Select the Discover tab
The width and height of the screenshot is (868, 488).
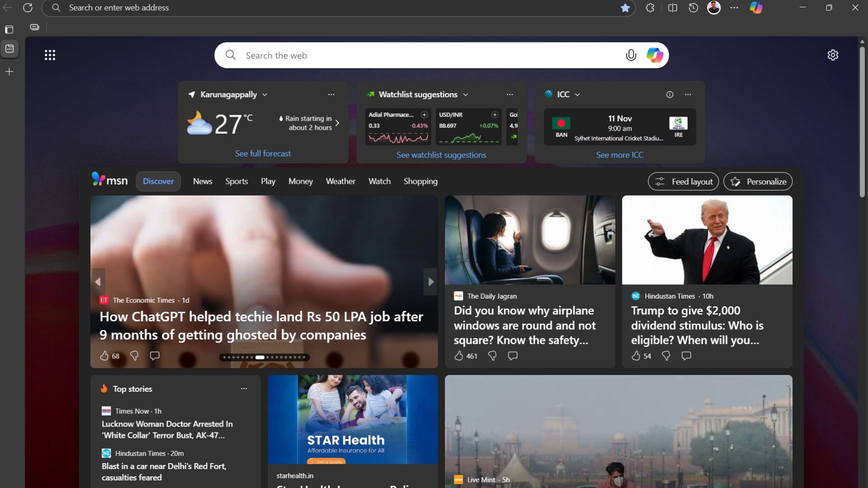[158, 181]
